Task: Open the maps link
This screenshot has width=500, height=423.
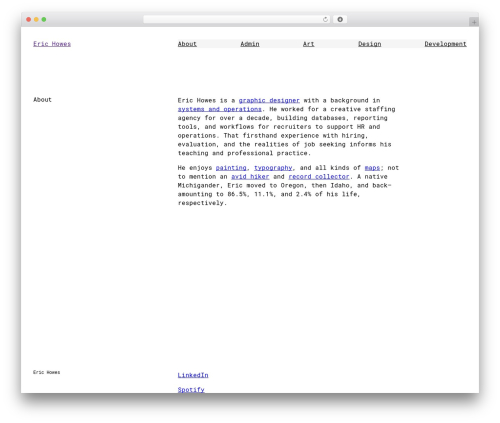Action: (372, 168)
